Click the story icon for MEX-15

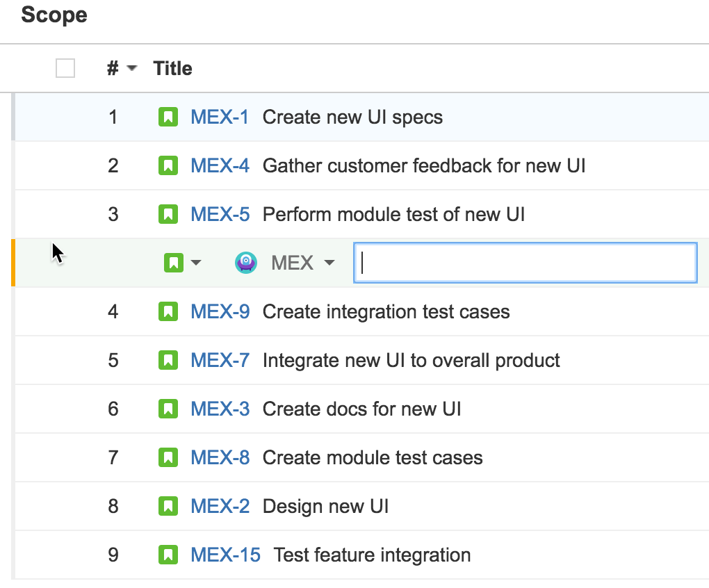point(168,555)
